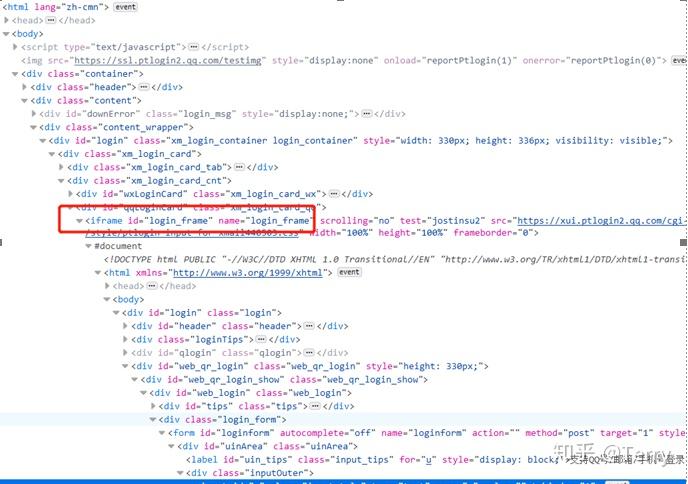Collapse the body node inside the iframe document
Viewport: 688px width, 484px height.
[x=107, y=300]
